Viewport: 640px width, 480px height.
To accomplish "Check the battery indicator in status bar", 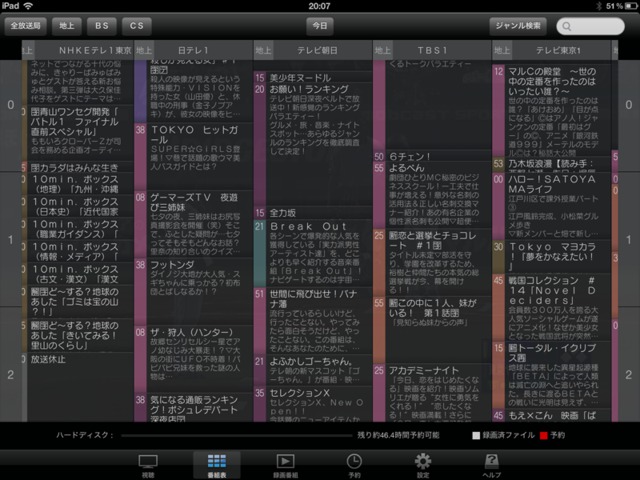I will [x=632, y=6].
